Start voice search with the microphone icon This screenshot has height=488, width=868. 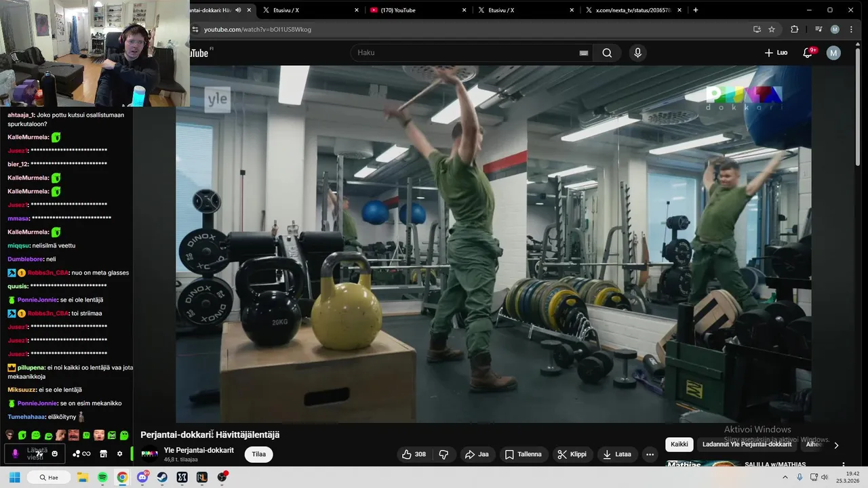[637, 53]
